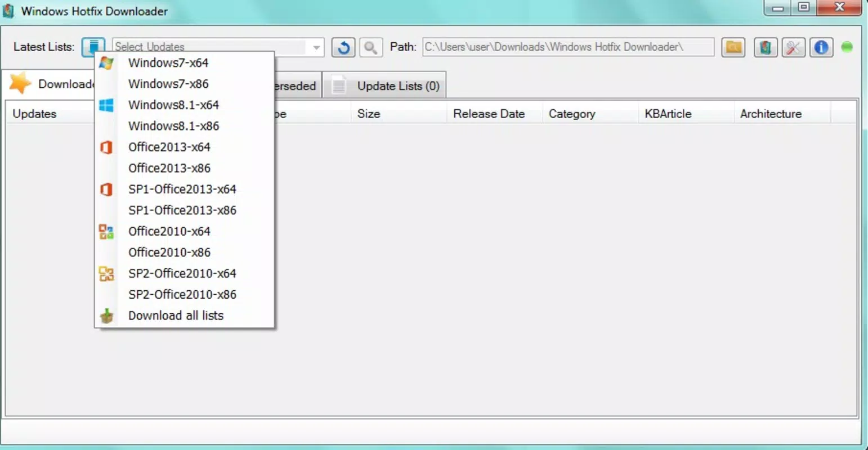The width and height of the screenshot is (868, 450).
Task: Open the tools settings wrench icon
Action: (x=793, y=47)
